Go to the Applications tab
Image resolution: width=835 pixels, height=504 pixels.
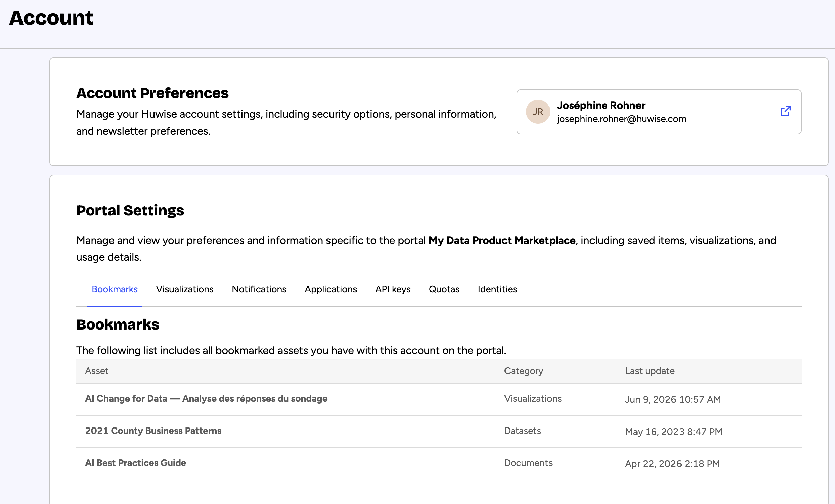click(331, 289)
